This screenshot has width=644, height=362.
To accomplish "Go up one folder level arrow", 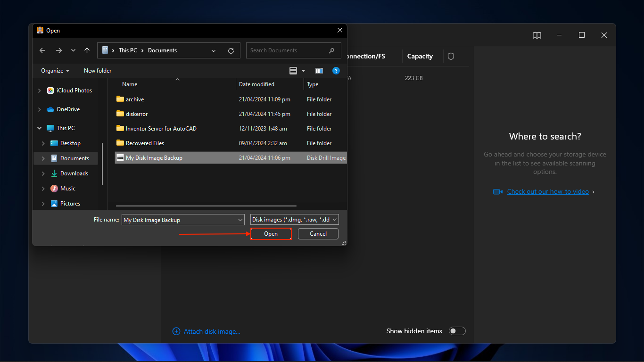I will (87, 50).
